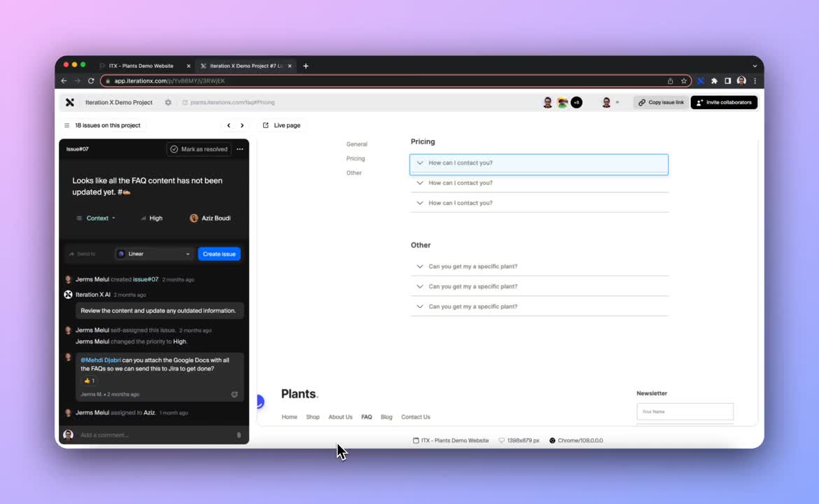Add reaction icon on comment
This screenshot has height=504, width=819.
234,394
